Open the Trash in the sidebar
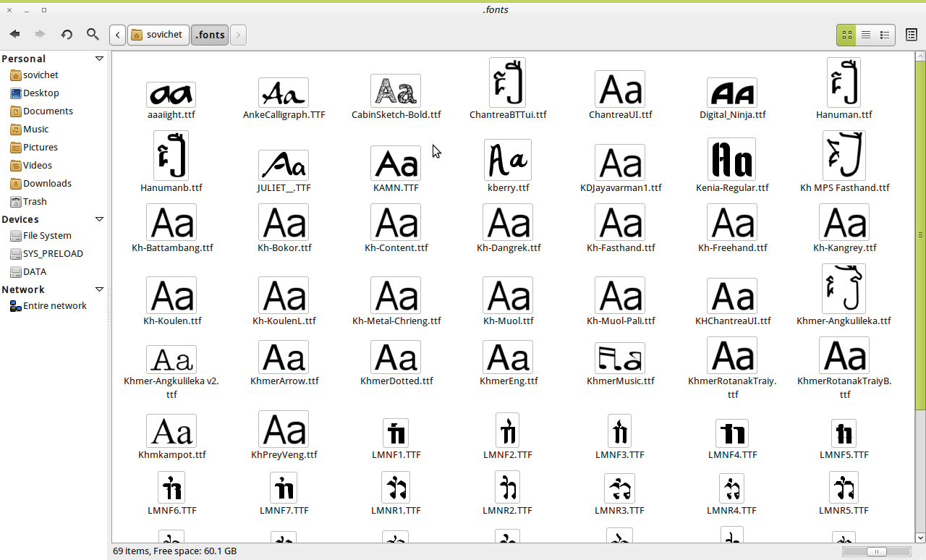Viewport: 926px width, 560px height. (34, 202)
